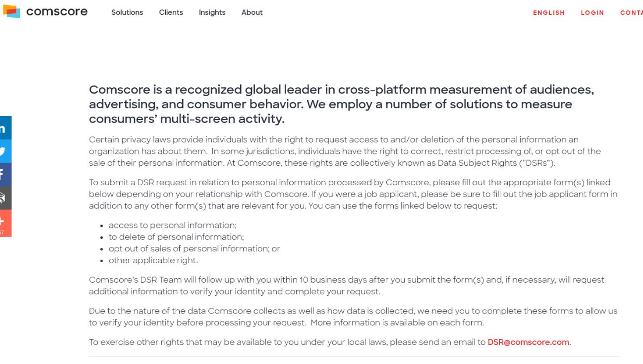The height and width of the screenshot is (364, 643).
Task: Click paragraph starting 'To submit a DSR request'
Action: tap(353, 194)
